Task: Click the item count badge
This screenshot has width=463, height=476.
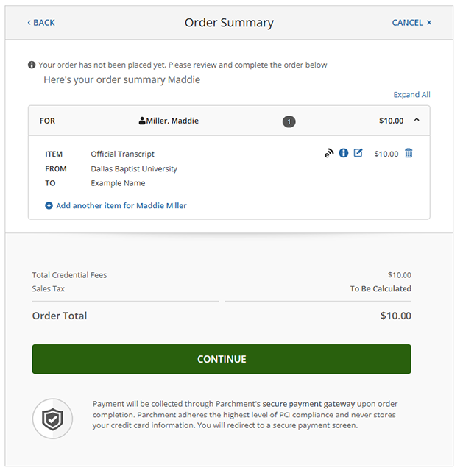Action: (x=289, y=121)
